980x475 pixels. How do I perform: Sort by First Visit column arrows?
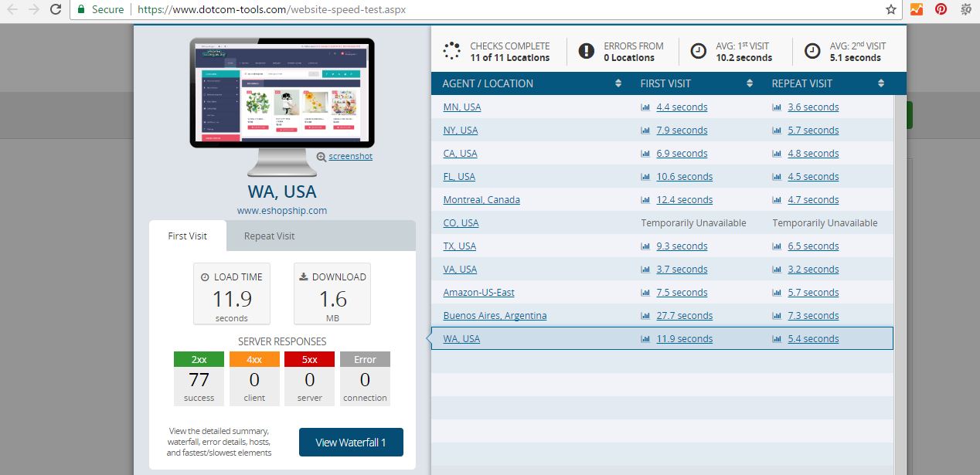coord(750,83)
